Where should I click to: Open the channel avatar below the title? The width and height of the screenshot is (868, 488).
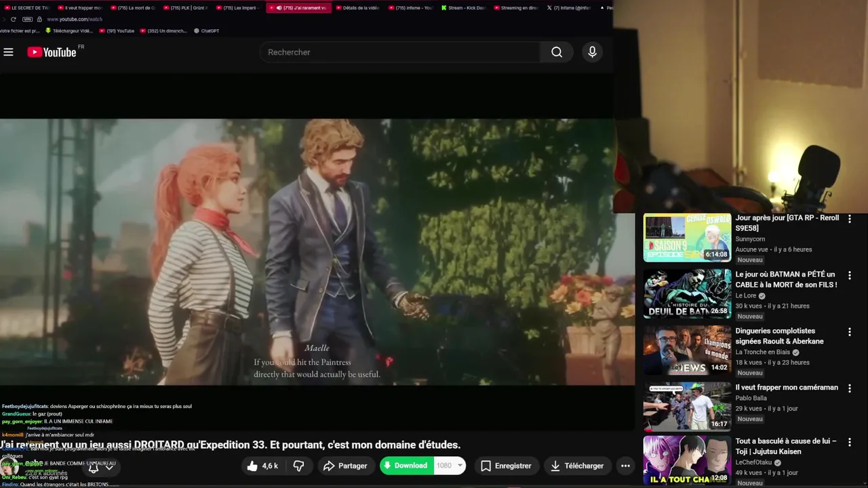coord(9,467)
